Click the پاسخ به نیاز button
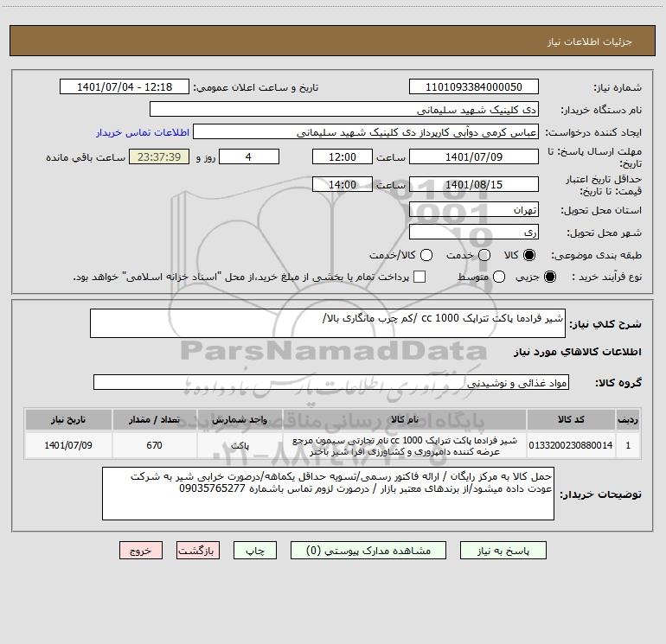 (x=503, y=551)
